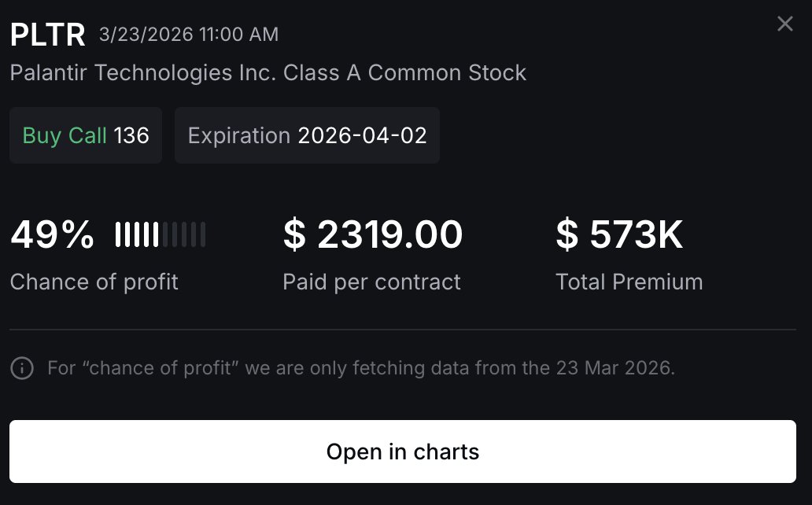This screenshot has width=812, height=505.
Task: Close the PLTR trade details panel
Action: (x=784, y=24)
